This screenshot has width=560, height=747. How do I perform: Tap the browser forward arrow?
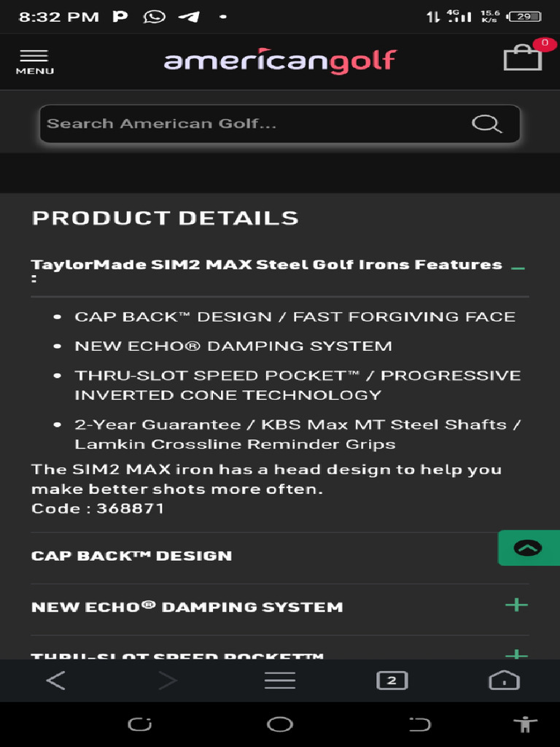168,681
